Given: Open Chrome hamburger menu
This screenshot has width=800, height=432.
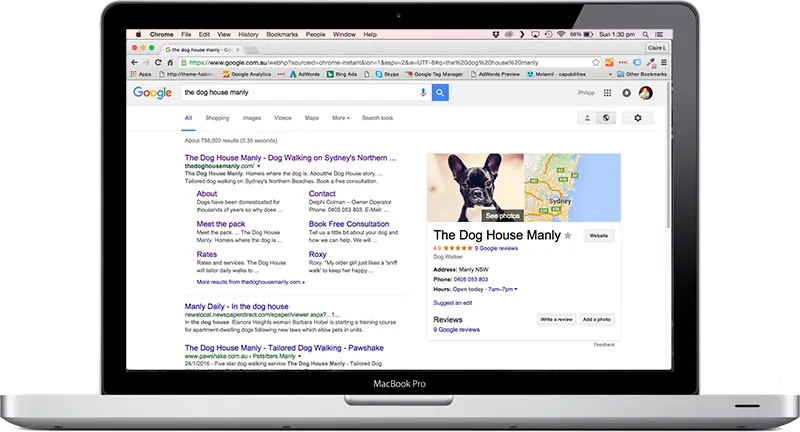Looking at the screenshot, I should click(x=664, y=62).
